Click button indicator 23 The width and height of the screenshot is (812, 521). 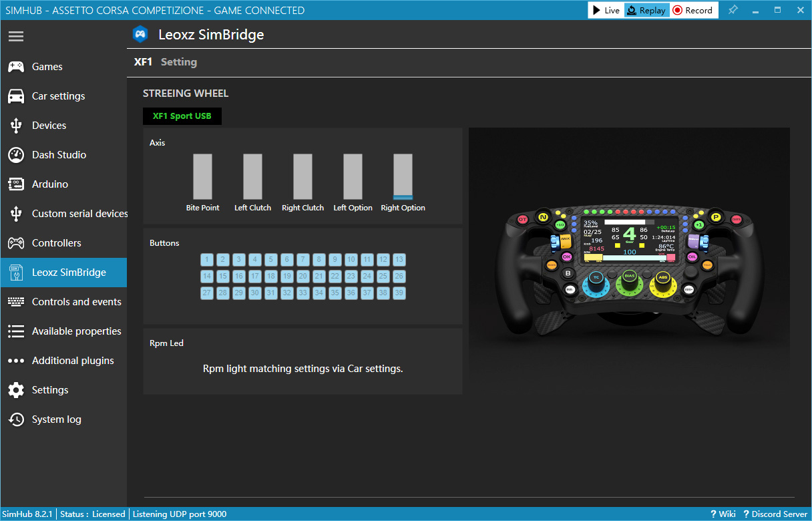351,276
